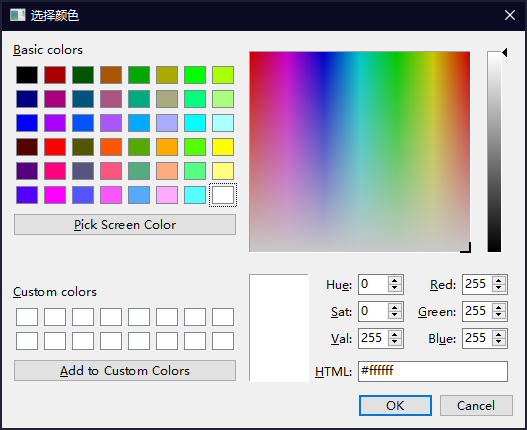Click the Red number input field
Screen dimensions: 527x430
[477, 284]
